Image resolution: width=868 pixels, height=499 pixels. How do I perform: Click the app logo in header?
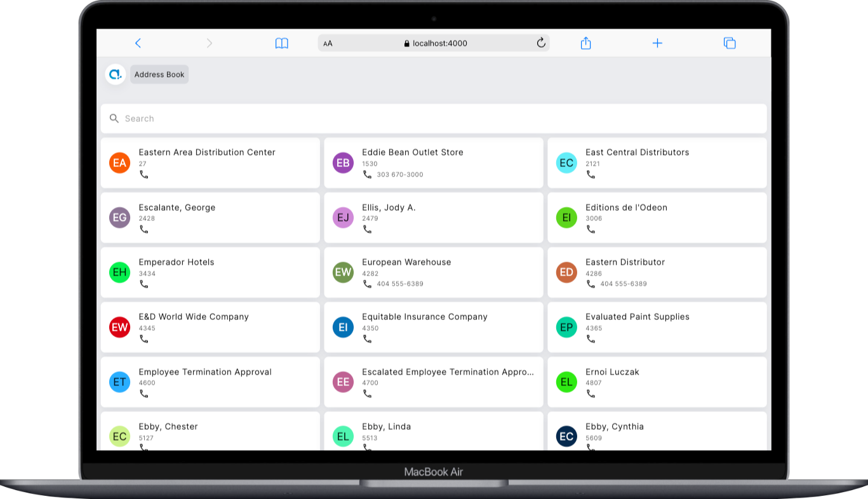coord(115,74)
